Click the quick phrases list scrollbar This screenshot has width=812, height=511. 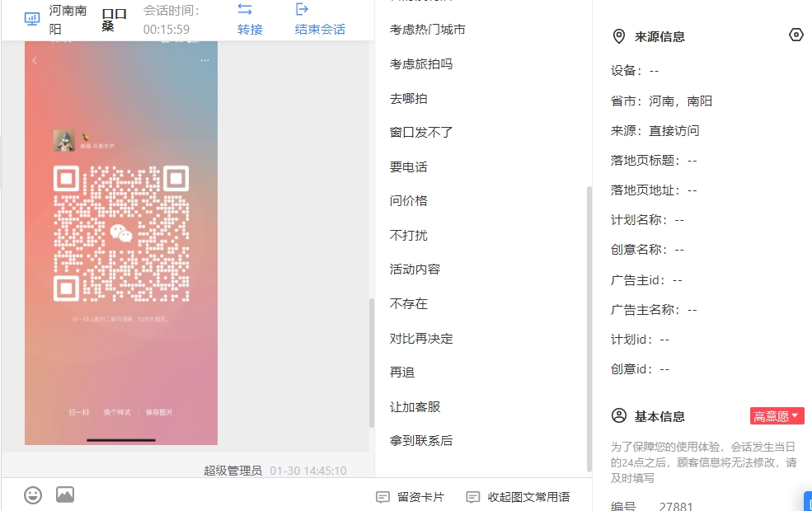[x=589, y=328]
